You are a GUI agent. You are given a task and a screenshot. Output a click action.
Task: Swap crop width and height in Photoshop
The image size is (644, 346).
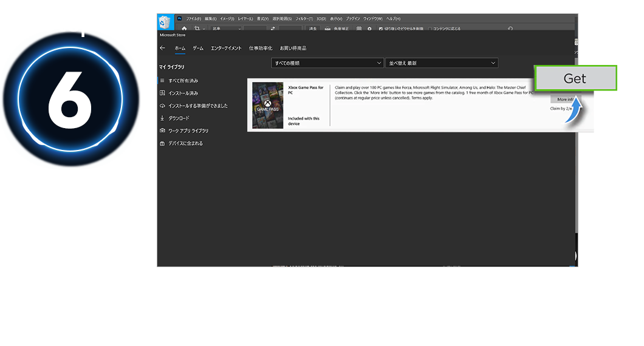(x=273, y=29)
